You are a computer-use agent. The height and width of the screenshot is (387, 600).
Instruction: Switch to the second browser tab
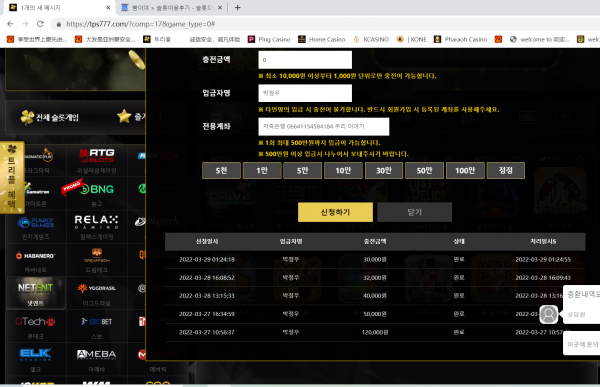[171, 8]
